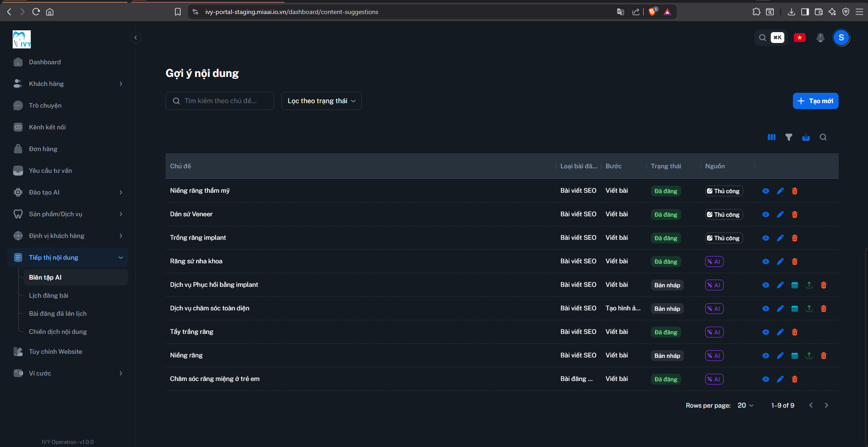Switch language via the Vietnam flag
Viewport: 868px width, 447px height.
click(800, 38)
